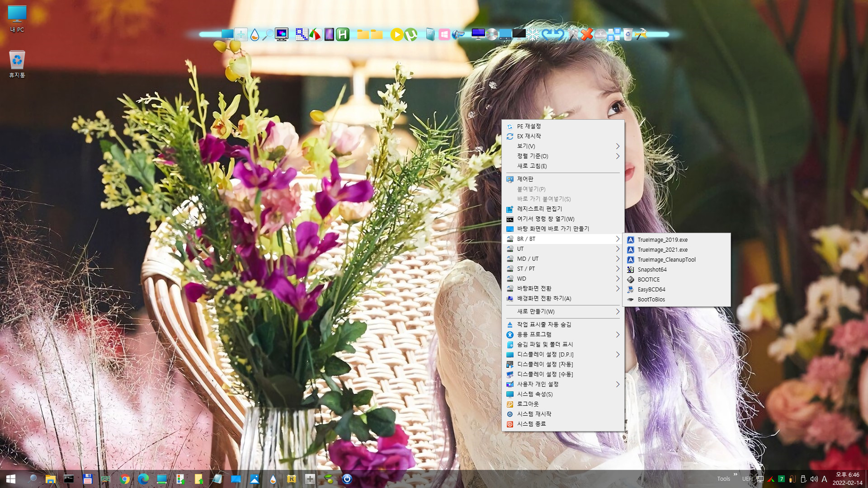Toggle the IME input mode A indicator
The image size is (868, 488).
pyautogui.click(x=824, y=479)
